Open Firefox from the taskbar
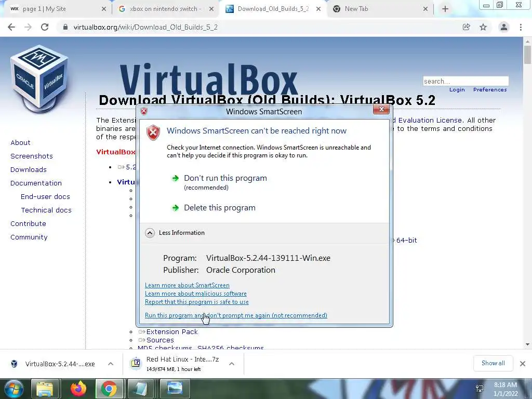 (x=78, y=389)
